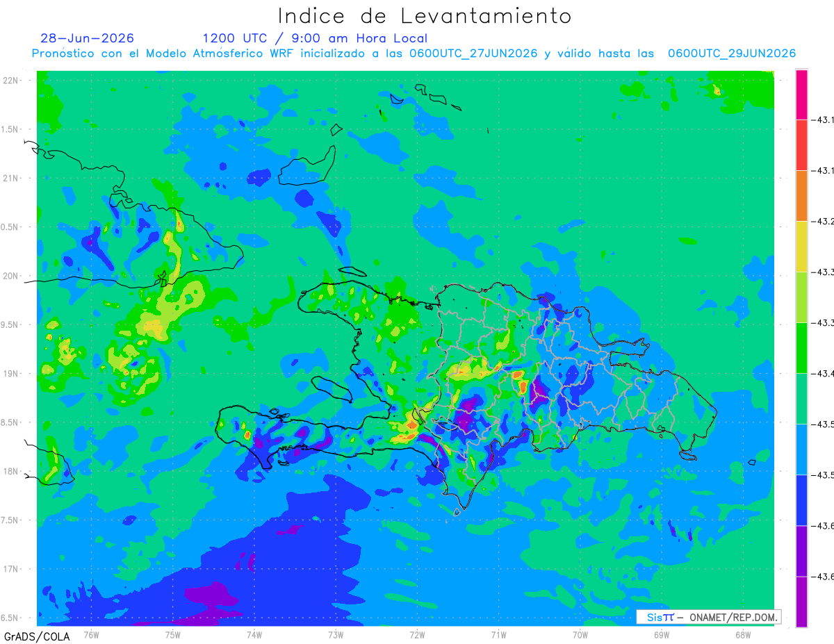Click the 17N latitude label
The height and width of the screenshot is (644, 834).
tap(12, 570)
